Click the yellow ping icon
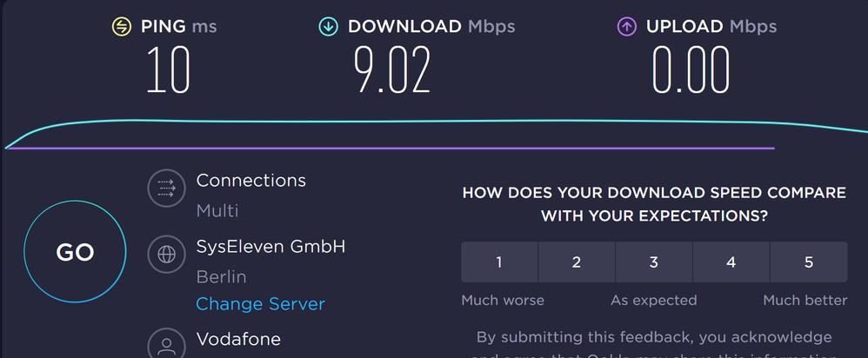Viewport: 868px width, 358px height. (122, 27)
